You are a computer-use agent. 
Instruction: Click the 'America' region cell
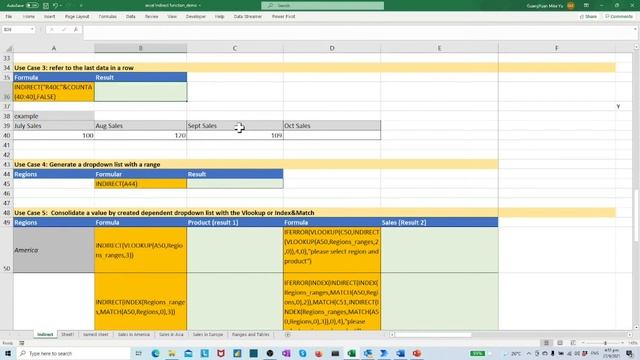click(x=54, y=250)
